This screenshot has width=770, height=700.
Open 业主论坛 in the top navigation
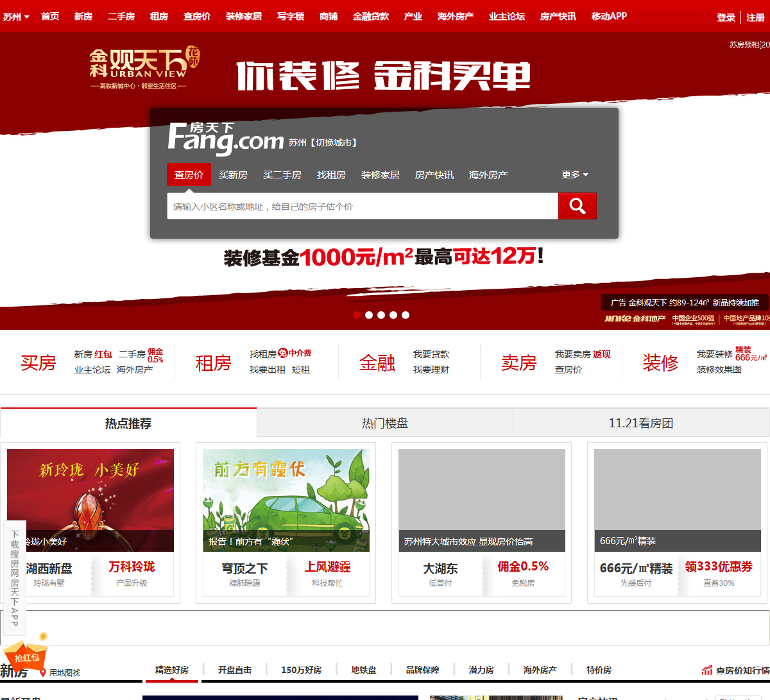pos(507,16)
